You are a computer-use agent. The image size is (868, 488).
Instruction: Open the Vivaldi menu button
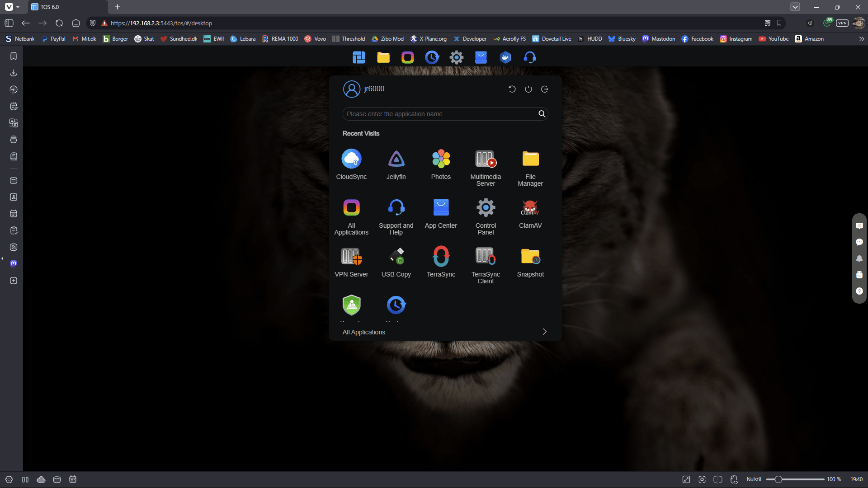coord(9,7)
